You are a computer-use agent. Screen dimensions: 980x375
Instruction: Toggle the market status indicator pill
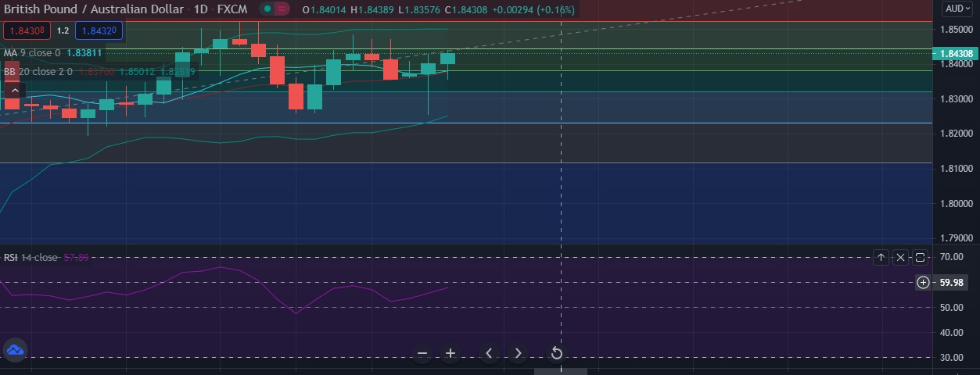click(x=275, y=9)
